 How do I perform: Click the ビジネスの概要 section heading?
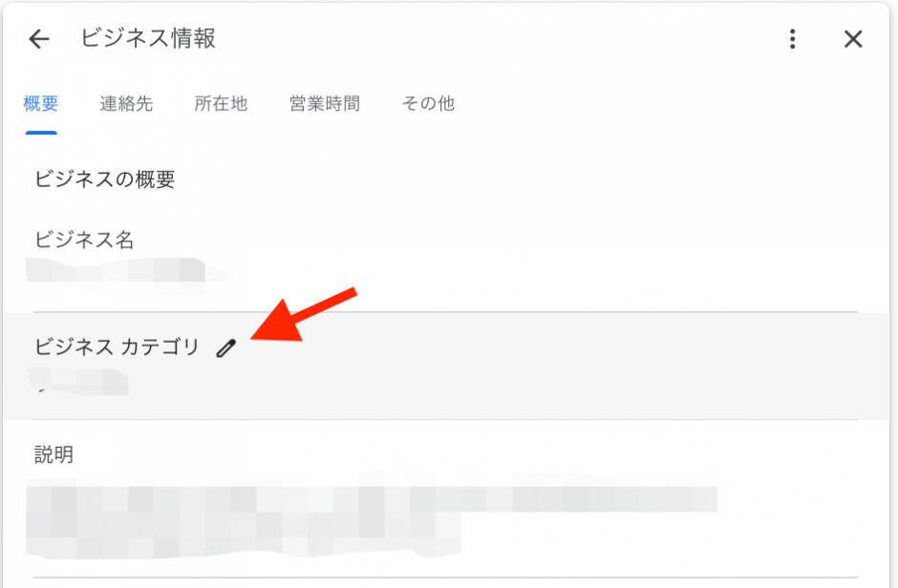(x=105, y=179)
